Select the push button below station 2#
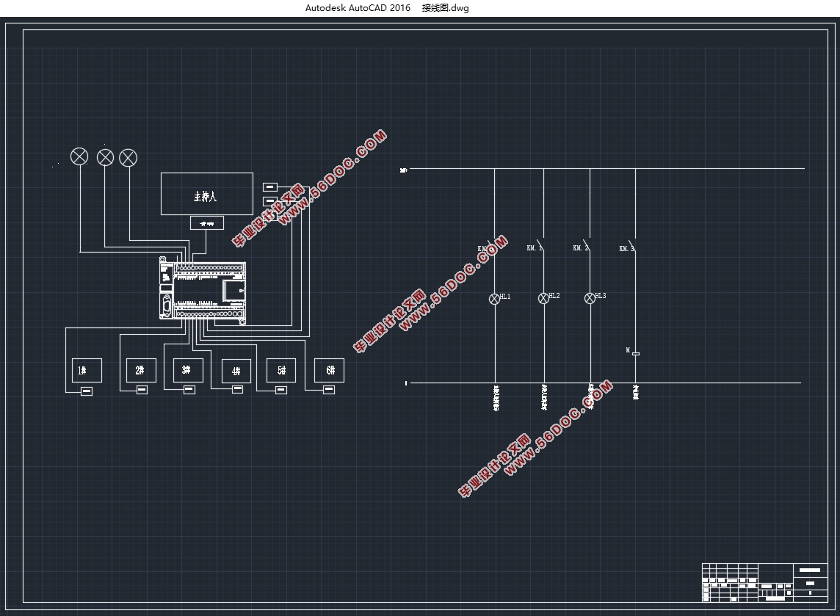This screenshot has height=616, width=840. click(x=141, y=390)
